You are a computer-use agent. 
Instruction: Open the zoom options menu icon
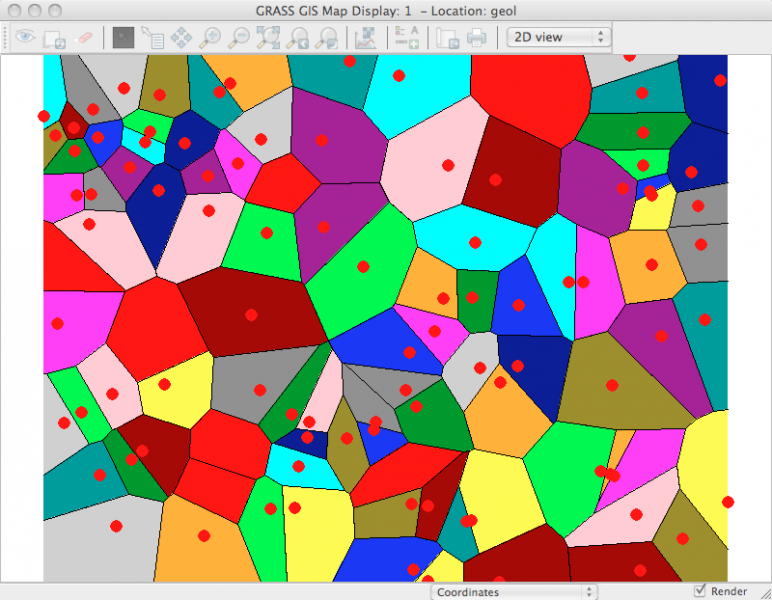pos(326,38)
